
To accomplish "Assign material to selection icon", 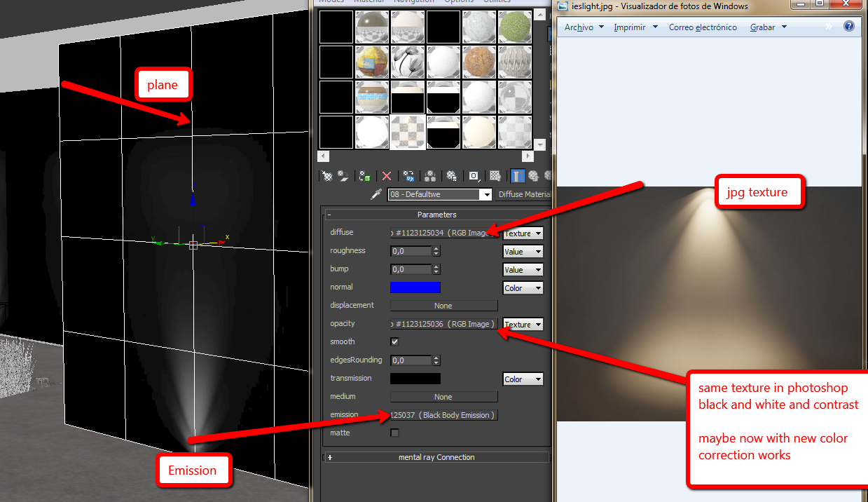I will (x=364, y=176).
